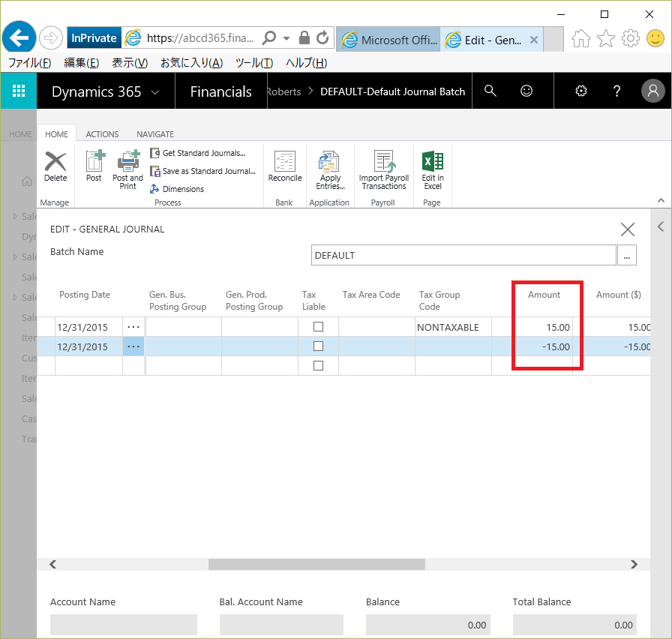Click the horizontal scrollbar thumb
Screen dimensions: 672x639
(x=316, y=565)
